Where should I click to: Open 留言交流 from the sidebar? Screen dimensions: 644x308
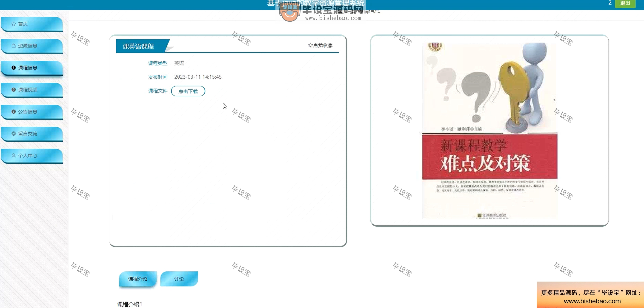32,134
